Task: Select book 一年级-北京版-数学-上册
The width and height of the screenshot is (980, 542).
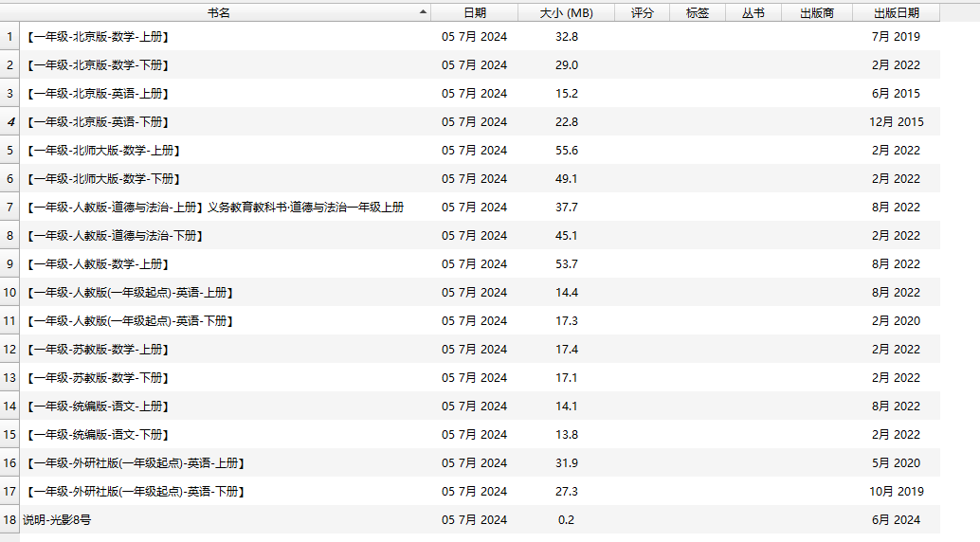Action: point(98,37)
